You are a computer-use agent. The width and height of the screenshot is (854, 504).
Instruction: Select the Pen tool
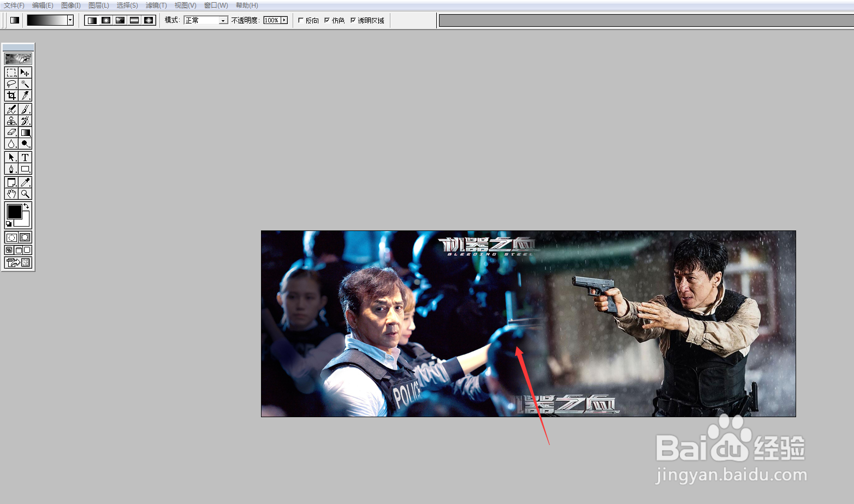coord(11,169)
